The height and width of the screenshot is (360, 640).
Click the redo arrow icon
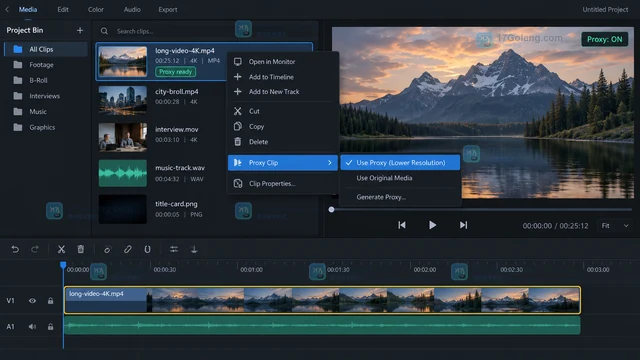point(35,249)
